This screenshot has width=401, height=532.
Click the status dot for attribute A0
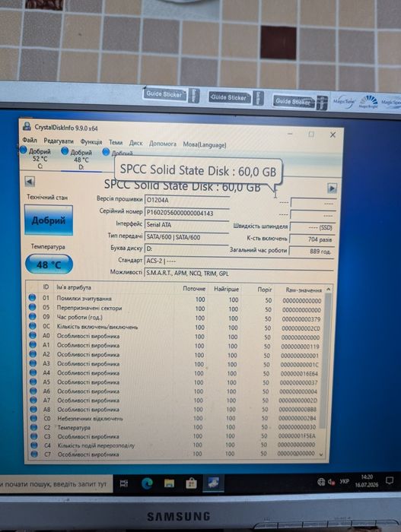pyautogui.click(x=33, y=335)
